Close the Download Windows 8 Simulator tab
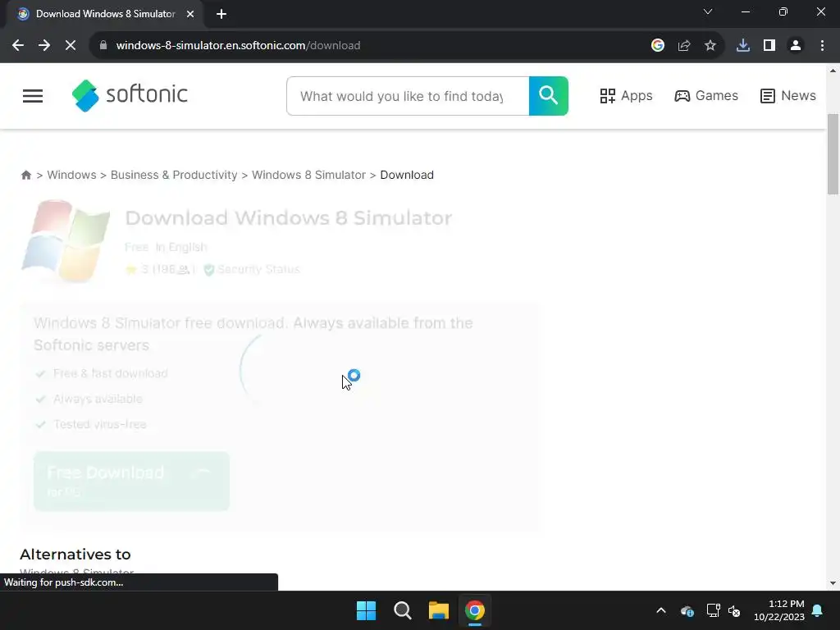This screenshot has width=840, height=630. tap(190, 14)
